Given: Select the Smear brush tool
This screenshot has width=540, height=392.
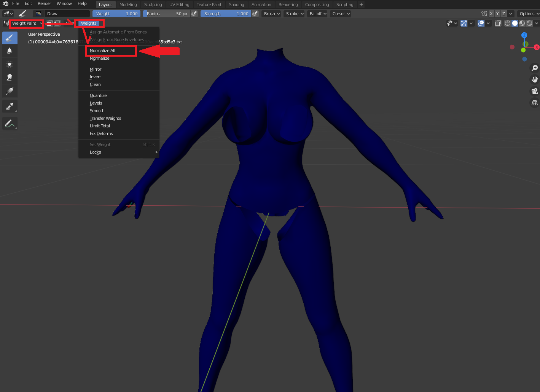Looking at the screenshot, I should pyautogui.click(x=10, y=78).
